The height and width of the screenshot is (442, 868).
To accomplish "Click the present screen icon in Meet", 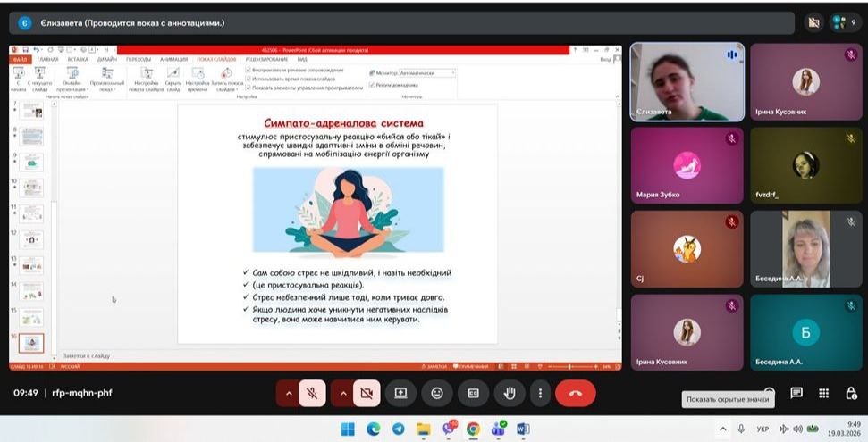I will [400, 393].
